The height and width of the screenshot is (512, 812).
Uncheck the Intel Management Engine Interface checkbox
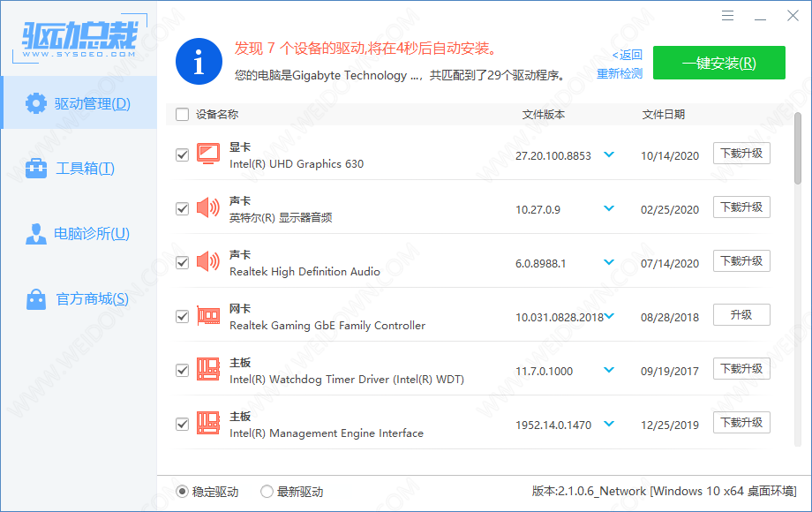[183, 424]
